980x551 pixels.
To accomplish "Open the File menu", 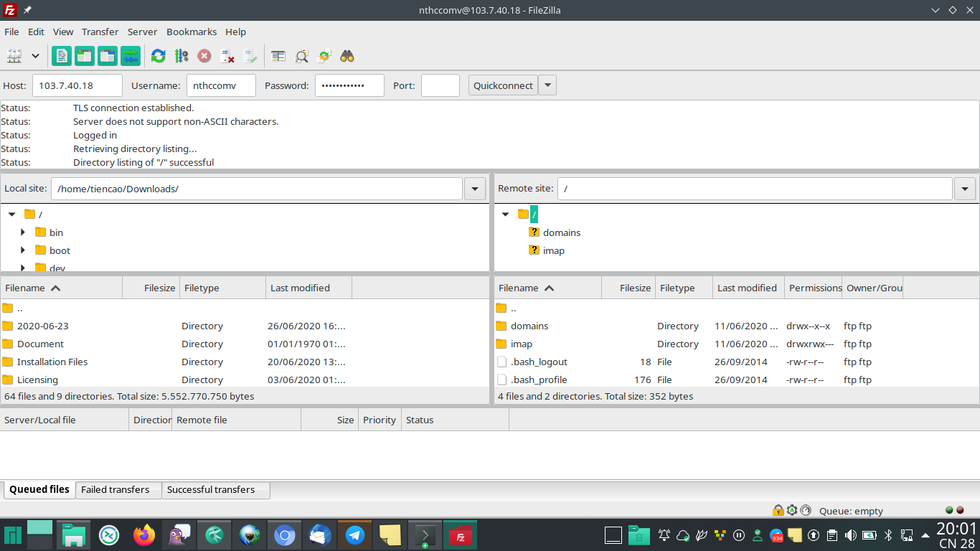I will tap(11, 32).
